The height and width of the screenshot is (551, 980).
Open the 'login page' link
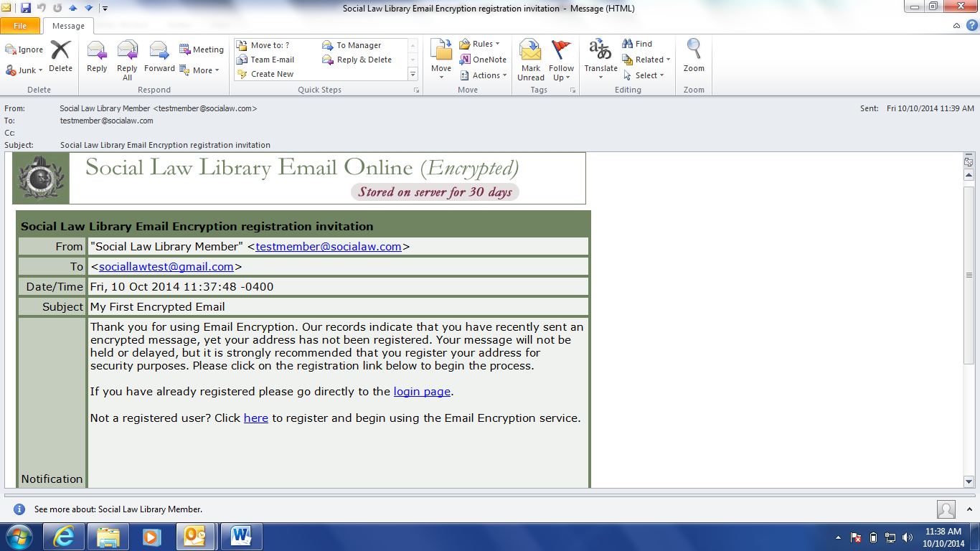click(x=422, y=392)
